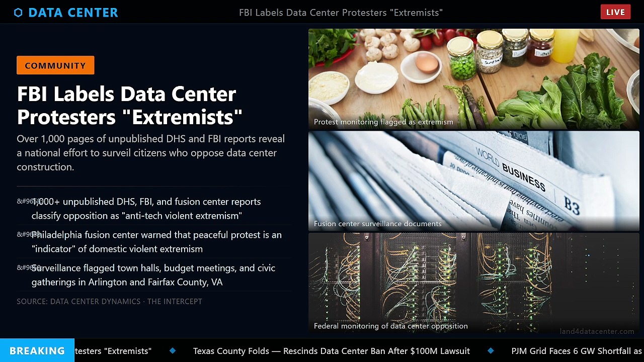This screenshot has height=362, width=644.
Task: Click the summary paragraph about 1,000 pages
Action: pyautogui.click(x=151, y=153)
